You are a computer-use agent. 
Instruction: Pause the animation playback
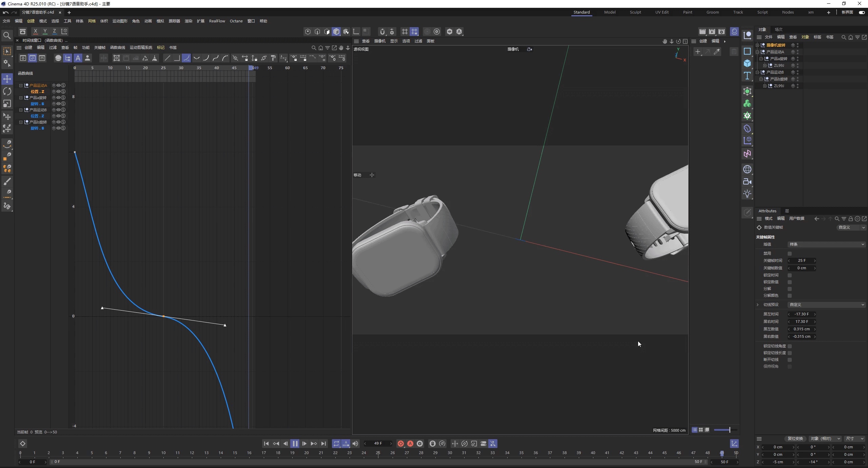pos(295,444)
